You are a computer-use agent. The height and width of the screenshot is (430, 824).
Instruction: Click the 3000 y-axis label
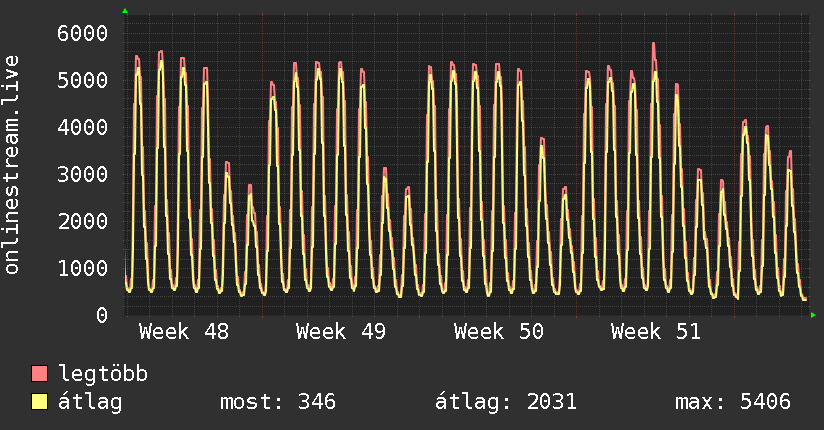(x=83, y=174)
